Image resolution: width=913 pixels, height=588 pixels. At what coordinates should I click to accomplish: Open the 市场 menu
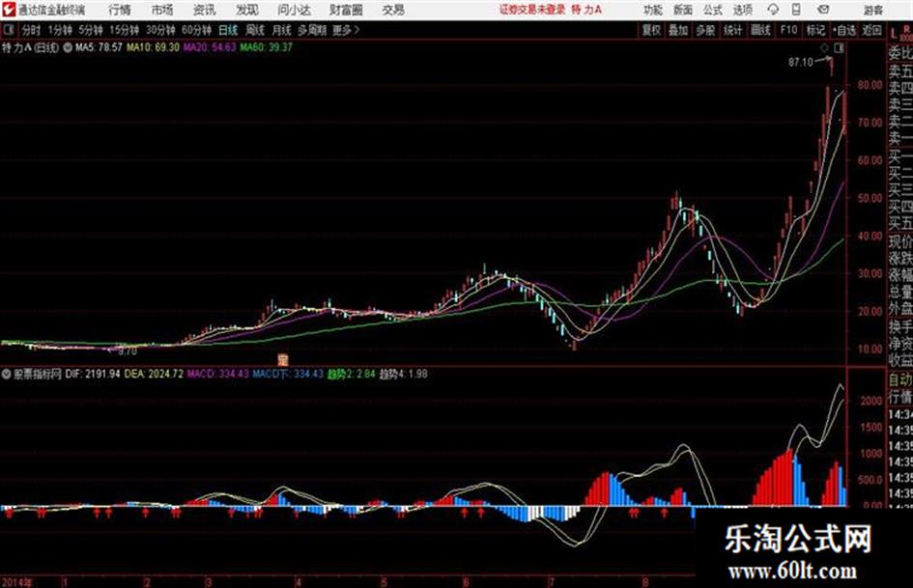point(162,10)
